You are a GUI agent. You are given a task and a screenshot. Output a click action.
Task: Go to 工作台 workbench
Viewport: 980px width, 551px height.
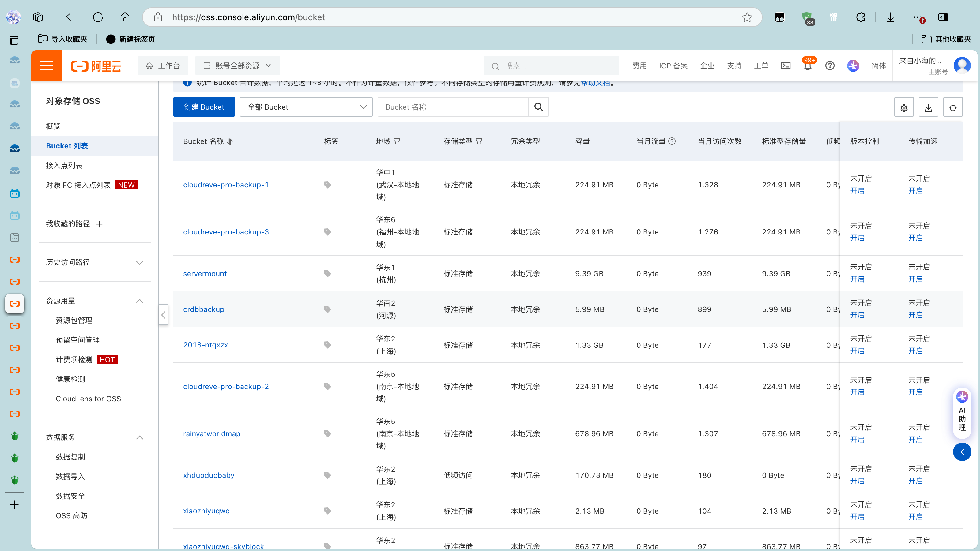coord(163,66)
